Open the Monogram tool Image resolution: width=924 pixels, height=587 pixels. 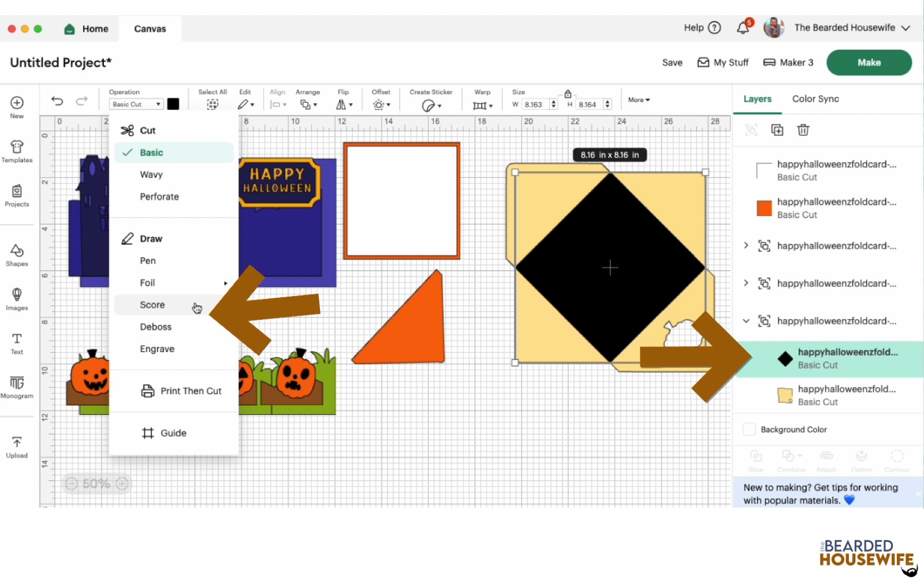tap(17, 387)
